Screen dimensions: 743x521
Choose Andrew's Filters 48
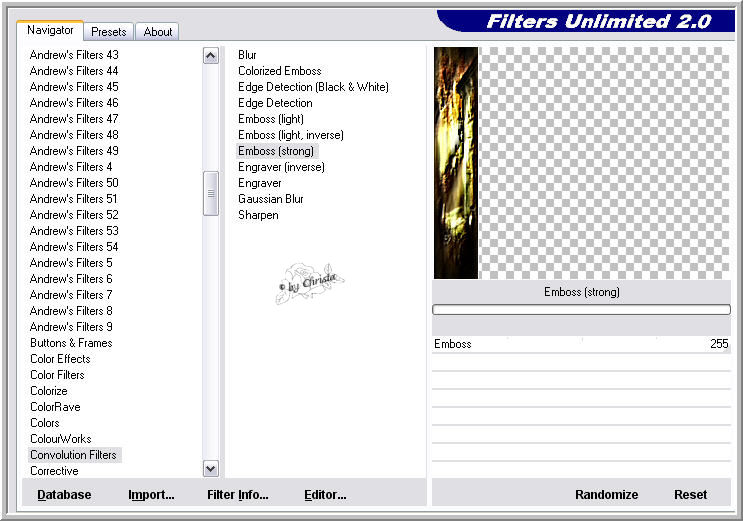click(74, 135)
